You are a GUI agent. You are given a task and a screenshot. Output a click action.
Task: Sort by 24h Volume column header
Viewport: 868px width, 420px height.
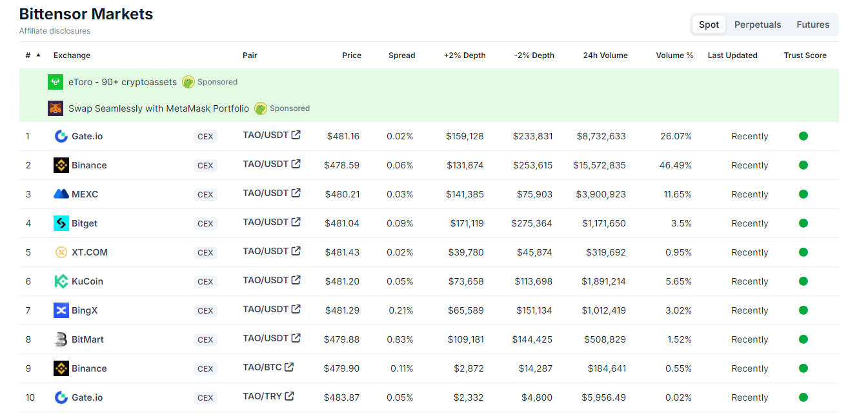point(605,55)
